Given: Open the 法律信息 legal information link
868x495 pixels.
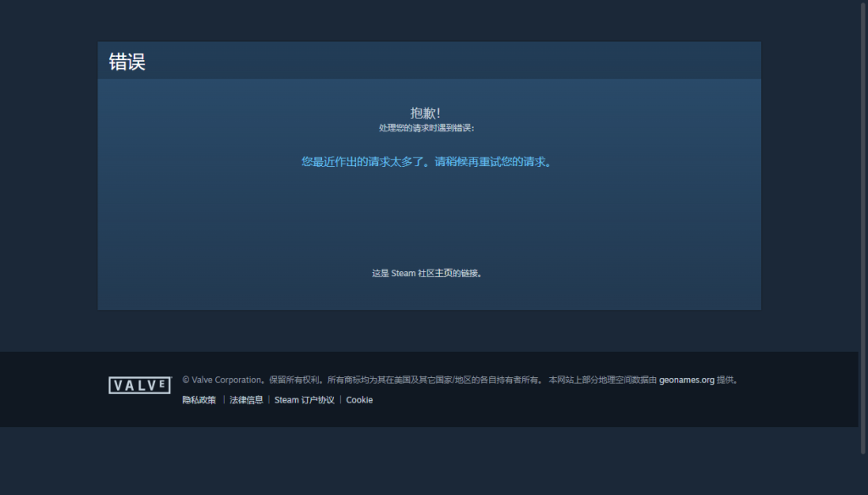Looking at the screenshot, I should pyautogui.click(x=246, y=400).
